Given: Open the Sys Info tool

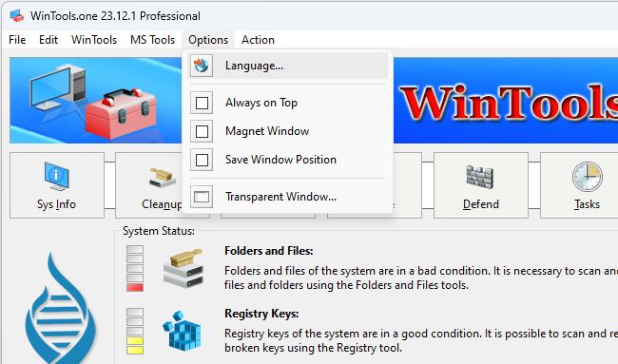Looking at the screenshot, I should (57, 185).
